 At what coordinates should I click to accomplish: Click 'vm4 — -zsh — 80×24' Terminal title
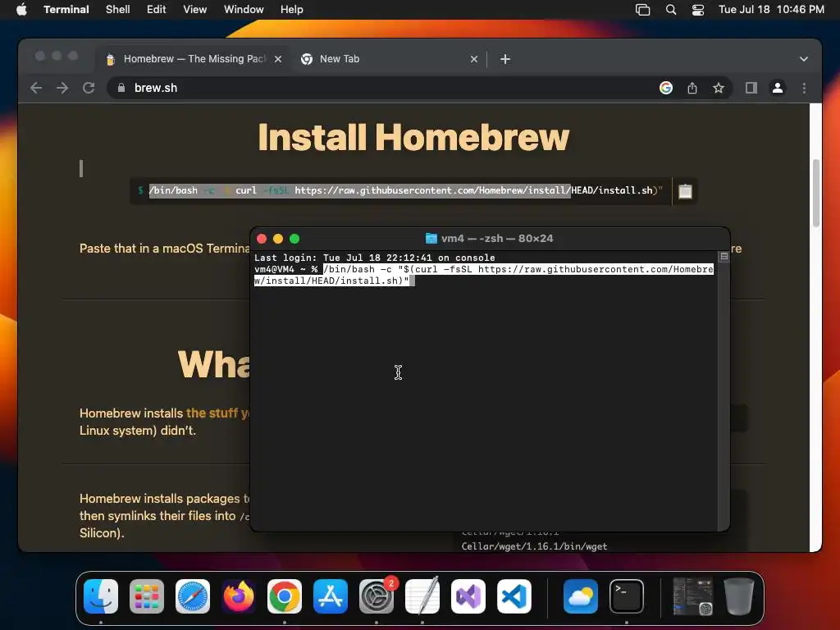(496, 239)
